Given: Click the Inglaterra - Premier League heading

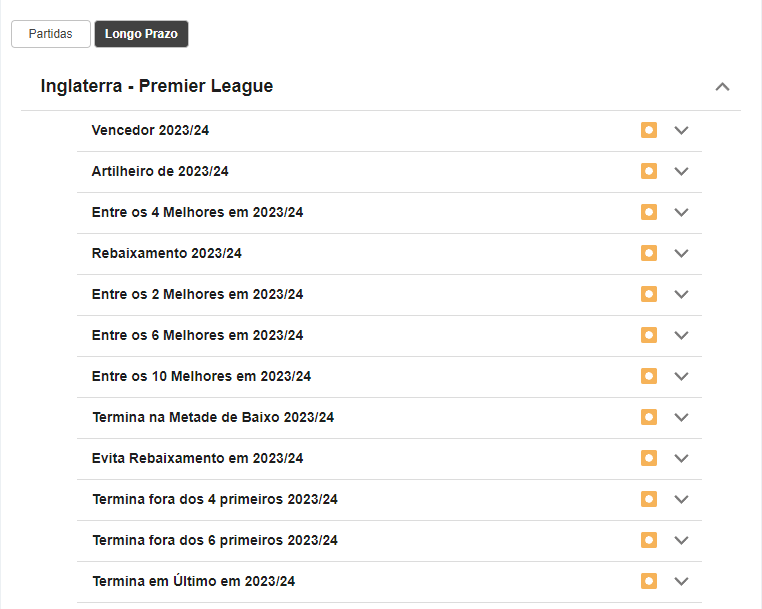Looking at the screenshot, I should pyautogui.click(x=157, y=86).
